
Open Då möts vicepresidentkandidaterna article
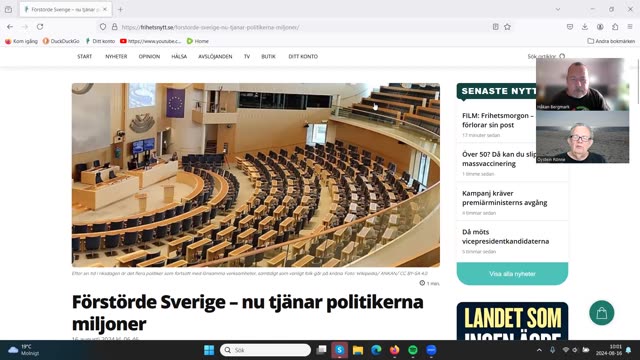[x=505, y=236]
